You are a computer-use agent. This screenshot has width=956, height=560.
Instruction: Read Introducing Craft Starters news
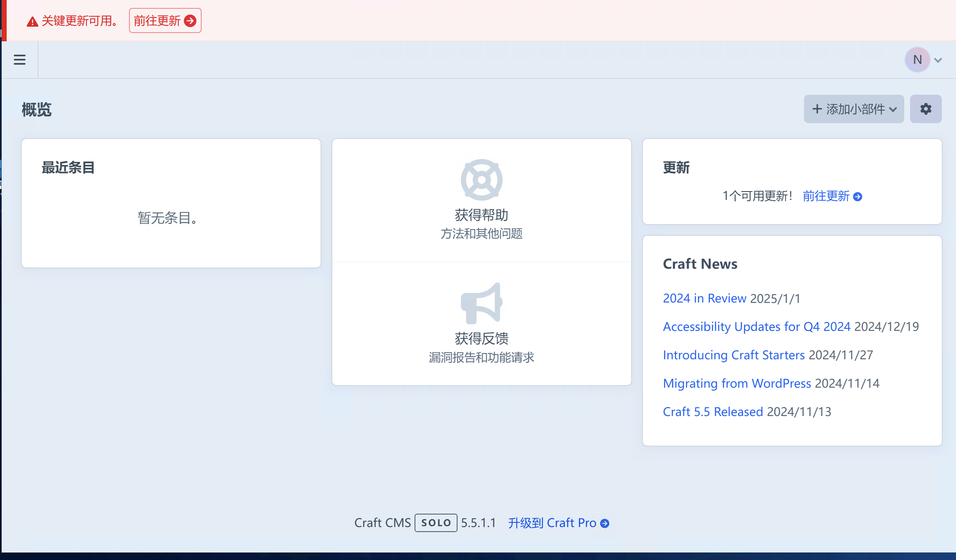pyautogui.click(x=733, y=355)
